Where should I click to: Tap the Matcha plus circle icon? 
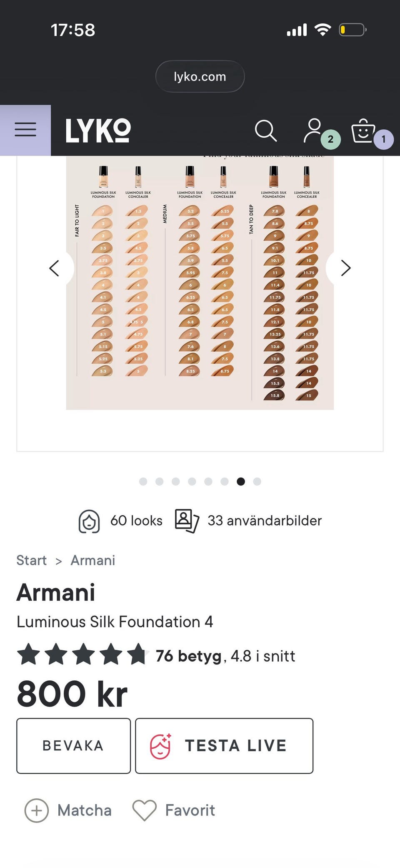tap(37, 810)
